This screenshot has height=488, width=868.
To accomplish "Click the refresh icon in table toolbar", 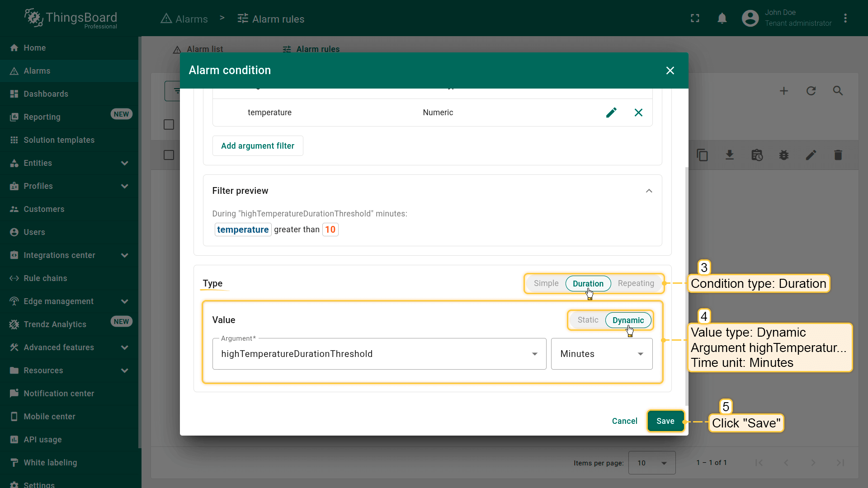I will 811,91.
